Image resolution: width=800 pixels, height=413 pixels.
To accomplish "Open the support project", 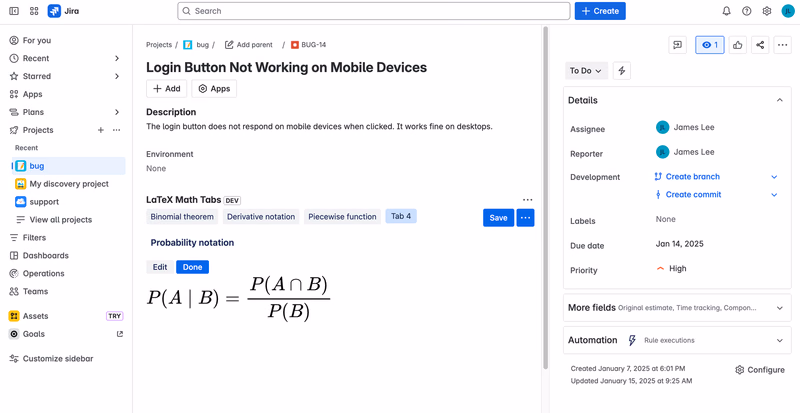I will click(x=68, y=202).
